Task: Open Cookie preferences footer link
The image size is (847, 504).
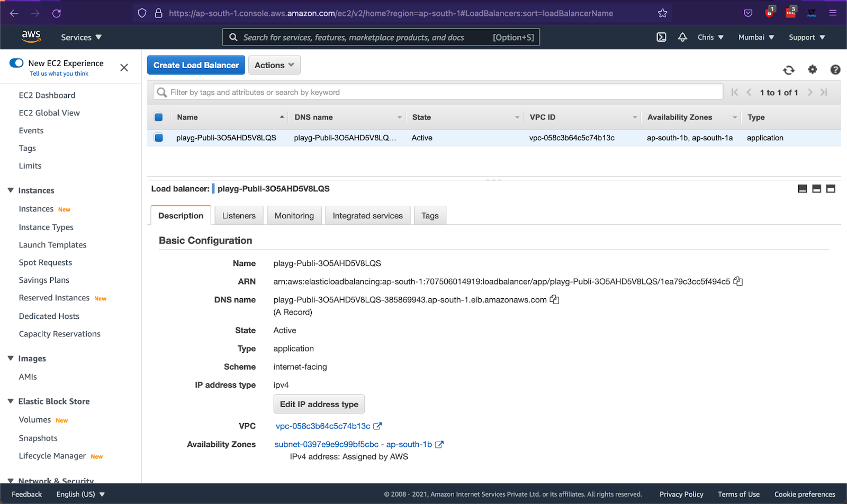Action: tap(805, 494)
